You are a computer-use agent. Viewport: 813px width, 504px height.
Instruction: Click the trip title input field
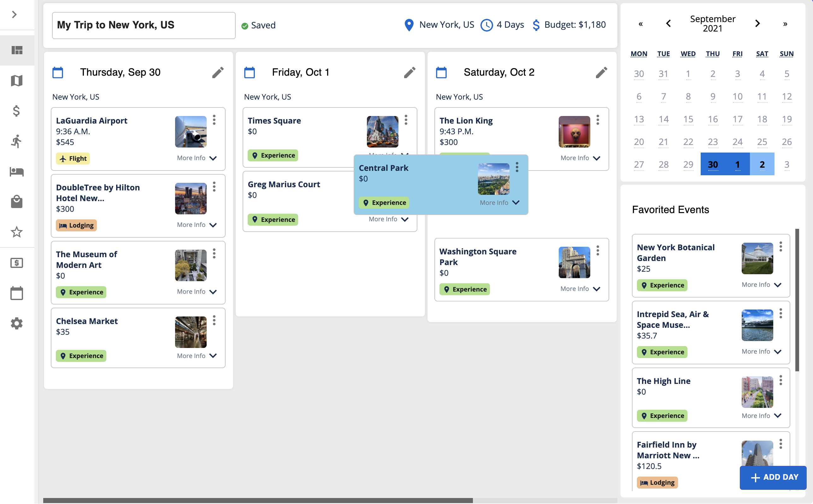coord(144,25)
